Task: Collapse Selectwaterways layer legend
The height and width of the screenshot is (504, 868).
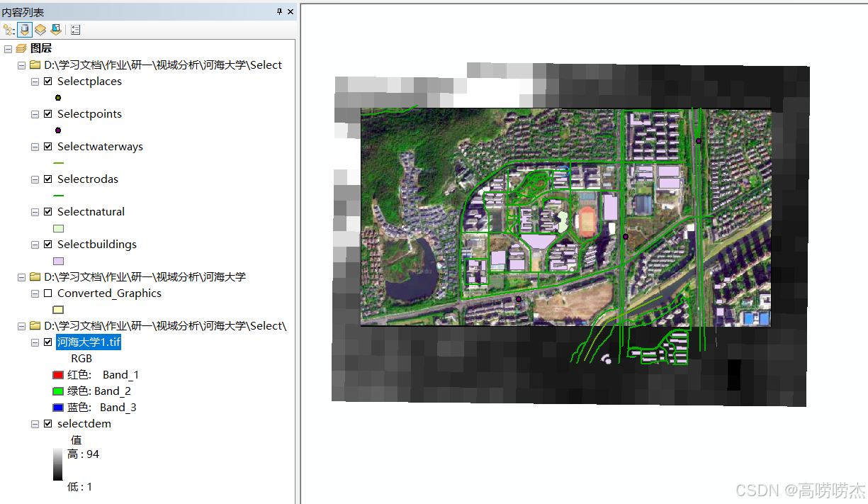Action: click(35, 147)
